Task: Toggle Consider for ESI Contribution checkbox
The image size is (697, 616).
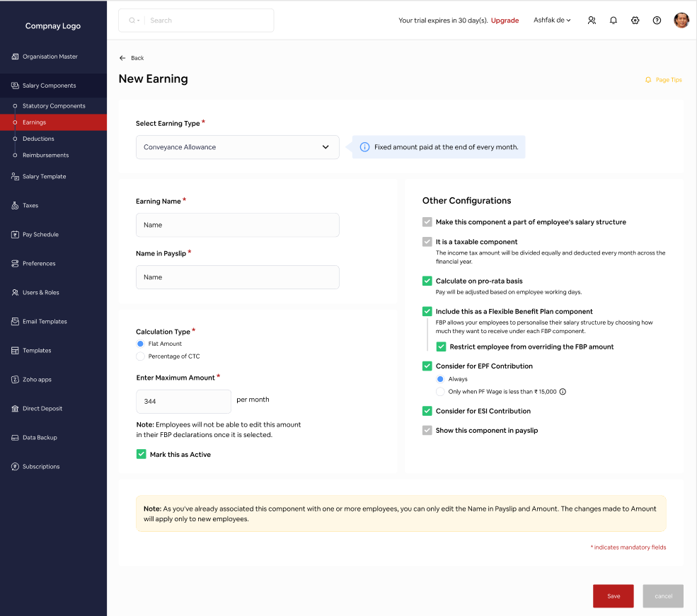Action: tap(427, 411)
